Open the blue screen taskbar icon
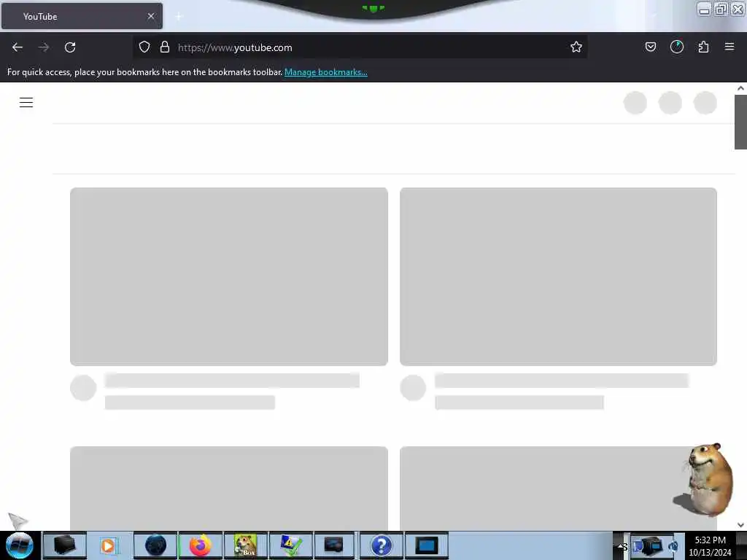This screenshot has height=560, width=747. point(426,545)
